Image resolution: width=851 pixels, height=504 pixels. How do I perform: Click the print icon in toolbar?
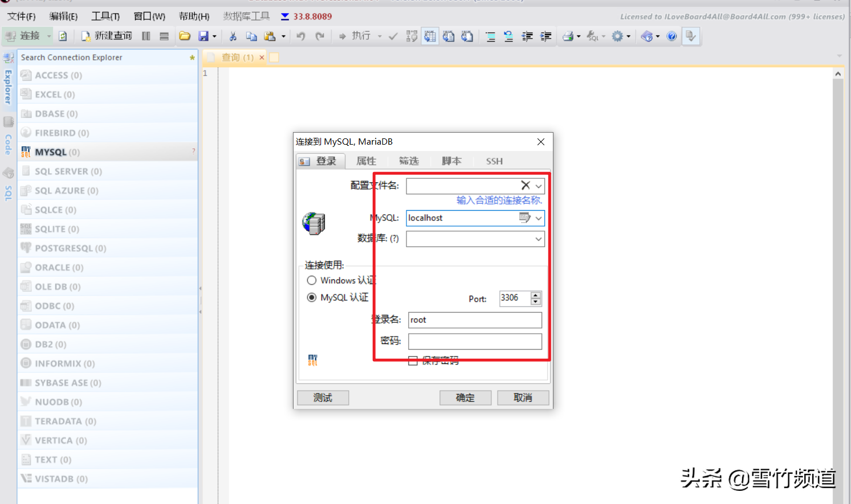[568, 36]
